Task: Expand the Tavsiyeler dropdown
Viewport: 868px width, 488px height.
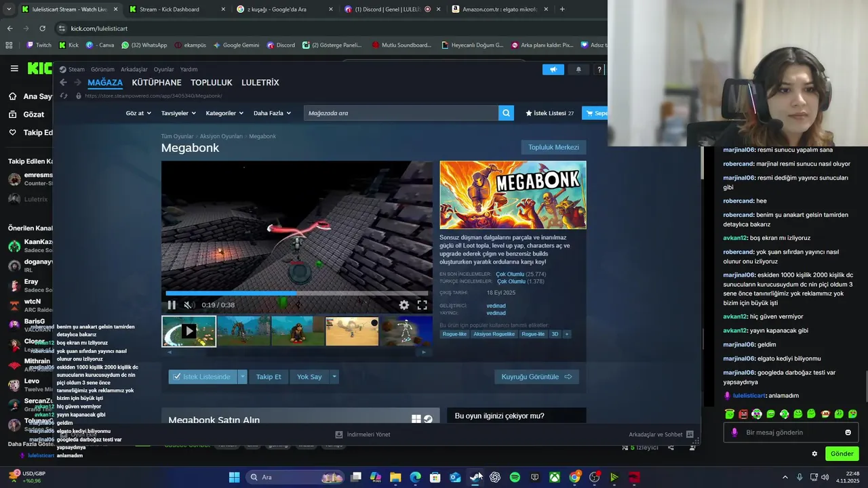Action: click(178, 113)
